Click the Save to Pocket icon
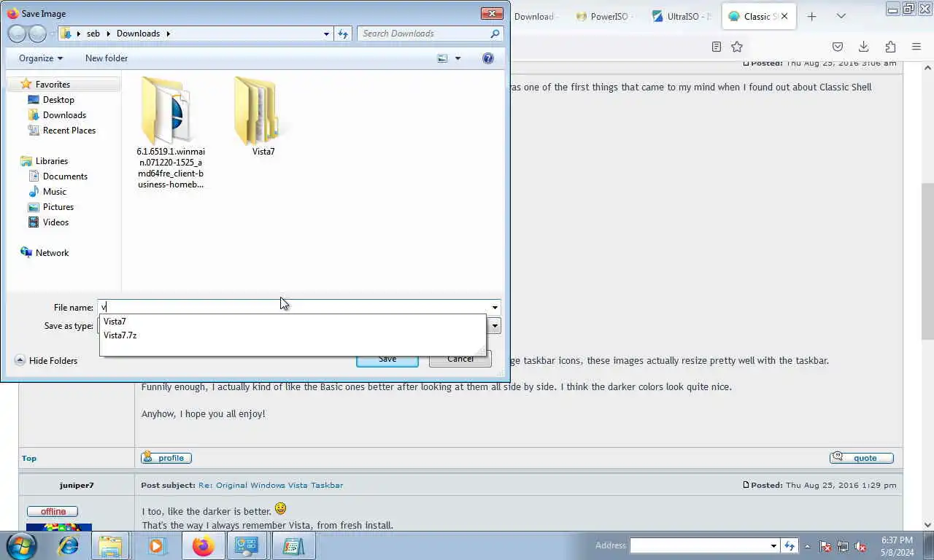934x560 pixels. pyautogui.click(x=838, y=47)
